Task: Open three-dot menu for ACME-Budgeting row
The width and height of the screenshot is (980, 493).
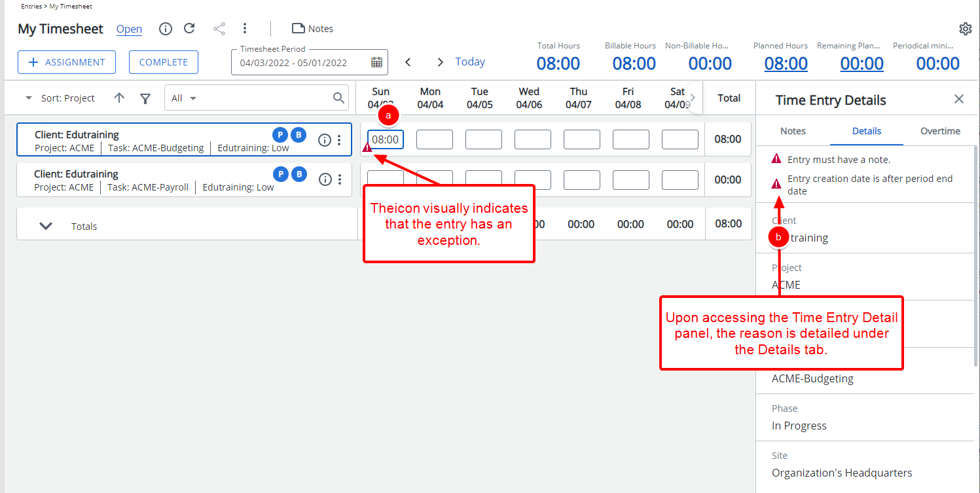Action: [339, 140]
